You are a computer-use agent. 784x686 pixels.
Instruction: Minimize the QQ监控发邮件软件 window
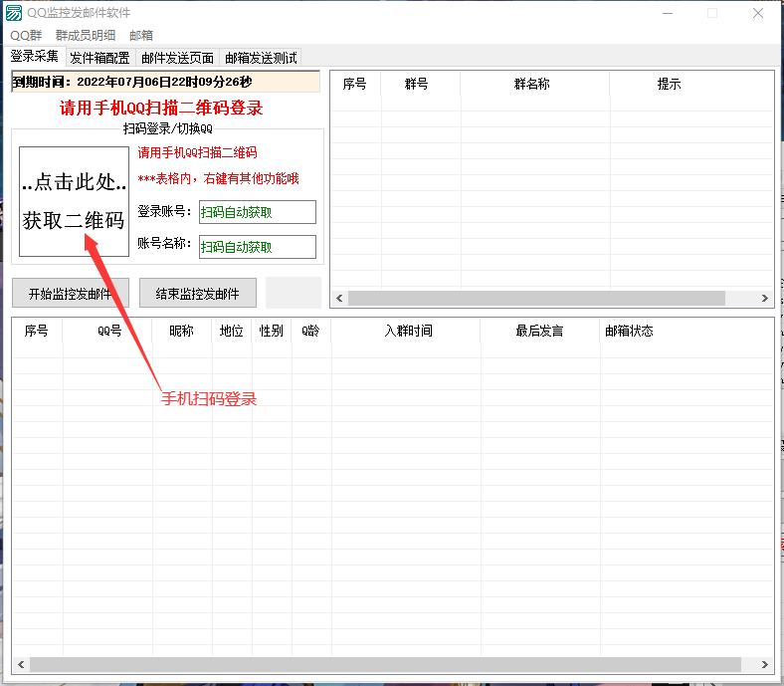pos(668,13)
